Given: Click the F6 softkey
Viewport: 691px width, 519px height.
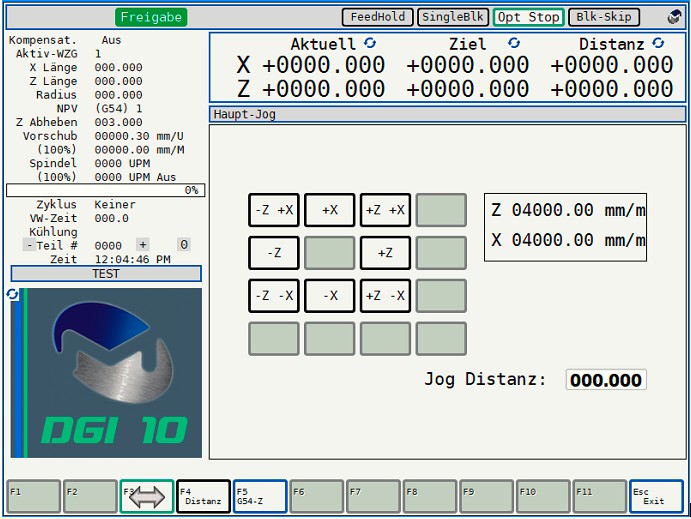Looking at the screenshot, I should pos(316,497).
